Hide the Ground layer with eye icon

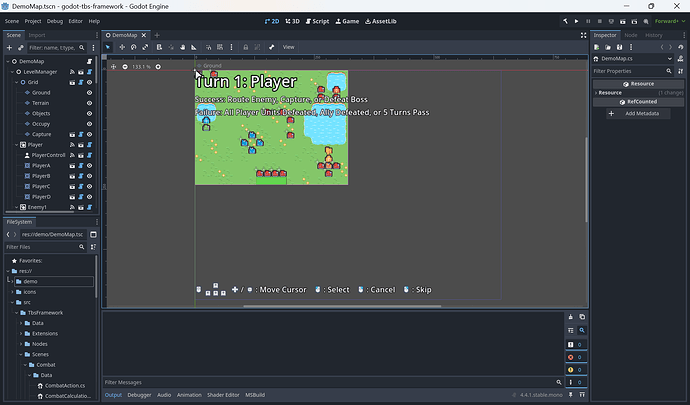(89, 92)
